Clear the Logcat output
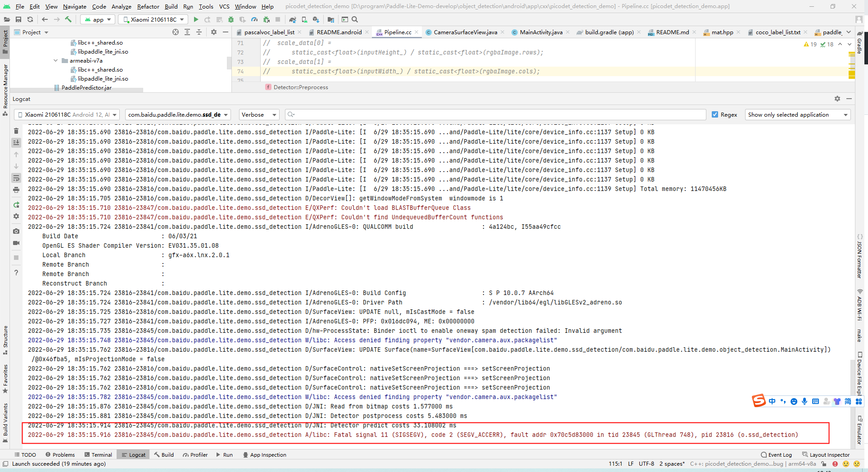Image resolution: width=868 pixels, height=472 pixels. (x=16, y=131)
